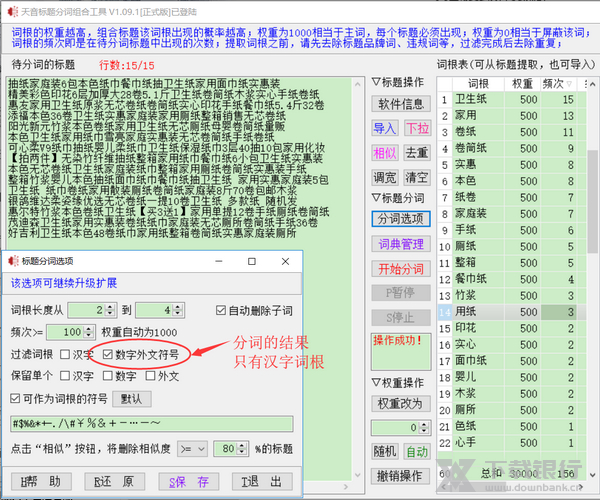Select the 用纸 row in 词根表
This screenshot has height=500, width=600.
512,312
